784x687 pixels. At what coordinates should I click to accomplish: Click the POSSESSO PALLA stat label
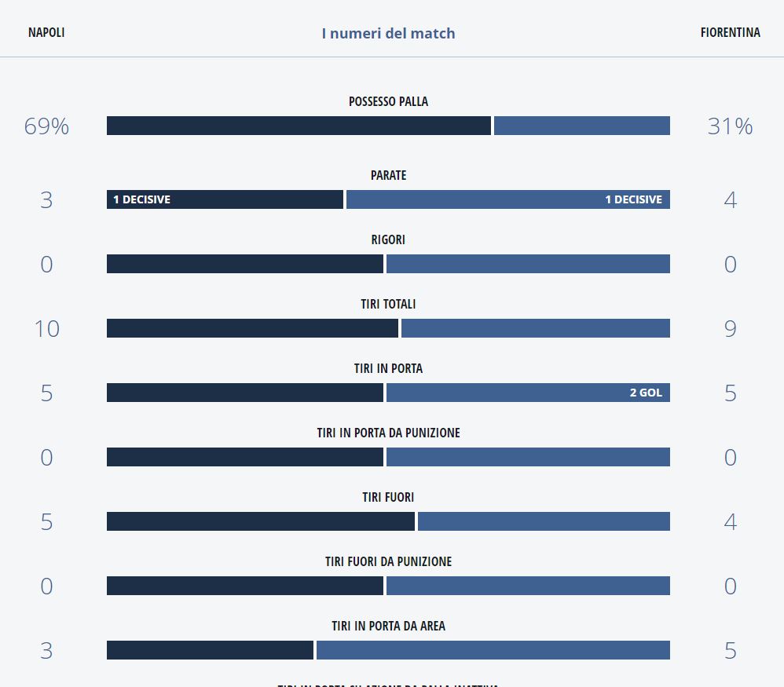click(388, 102)
